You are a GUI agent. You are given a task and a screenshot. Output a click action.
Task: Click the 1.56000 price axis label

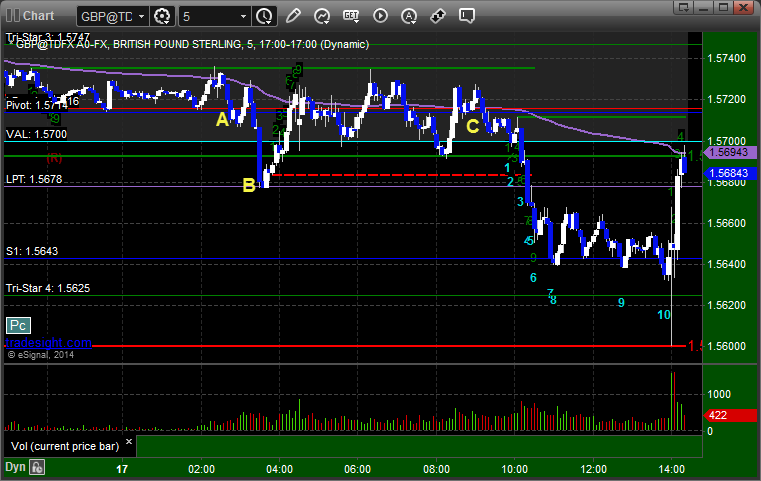pyautogui.click(x=727, y=346)
